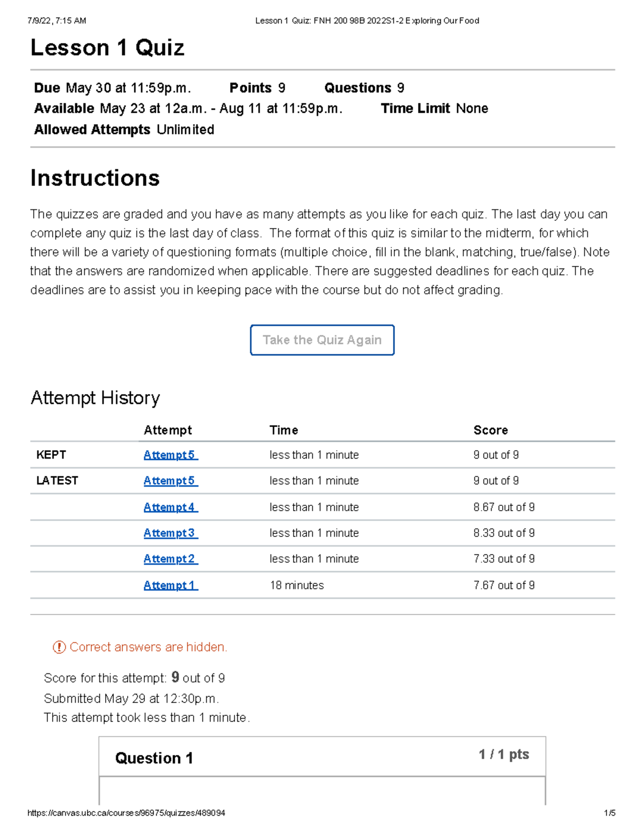Click the 1 / 1 pts score label

(503, 754)
